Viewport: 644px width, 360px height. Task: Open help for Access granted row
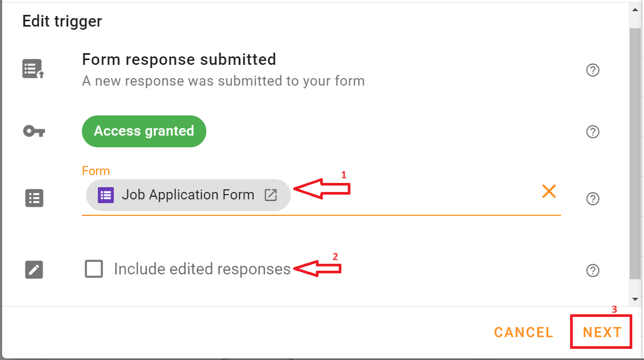click(x=592, y=131)
